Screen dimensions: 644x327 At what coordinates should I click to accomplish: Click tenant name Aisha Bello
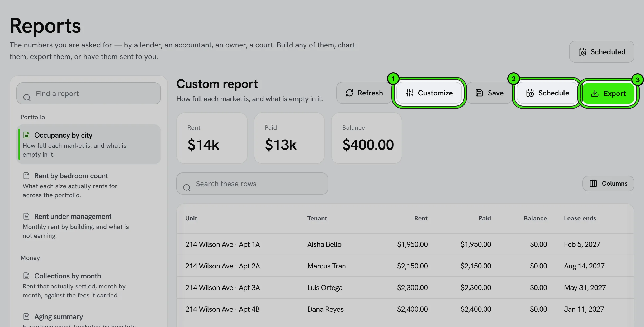tap(324, 244)
